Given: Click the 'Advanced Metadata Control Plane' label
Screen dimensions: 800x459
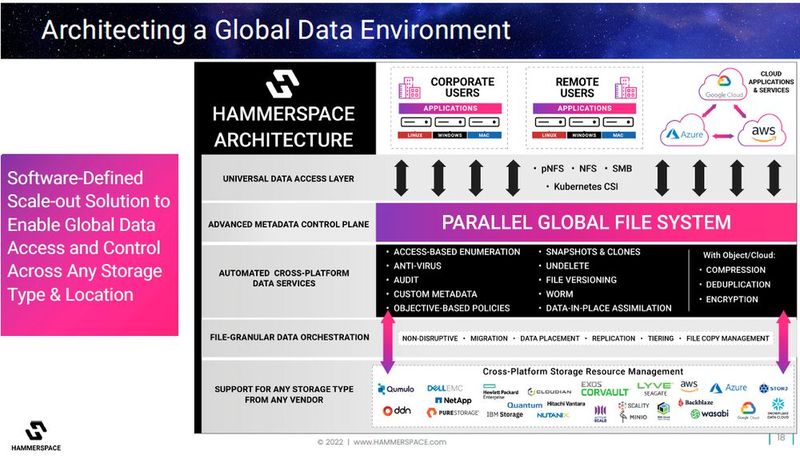Looking at the screenshot, I should (x=288, y=224).
